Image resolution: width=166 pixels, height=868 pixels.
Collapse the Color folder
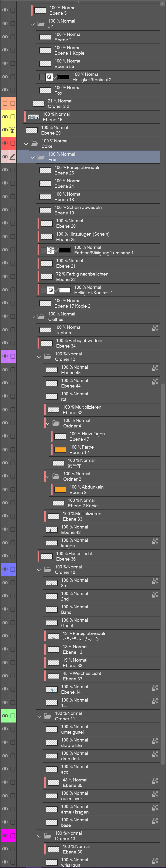click(x=26, y=144)
